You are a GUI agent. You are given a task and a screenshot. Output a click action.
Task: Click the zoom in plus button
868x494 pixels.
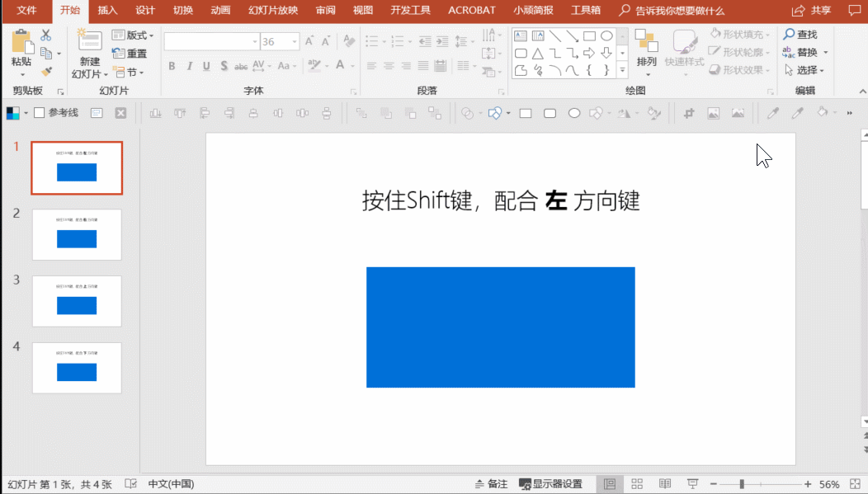pyautogui.click(x=808, y=484)
